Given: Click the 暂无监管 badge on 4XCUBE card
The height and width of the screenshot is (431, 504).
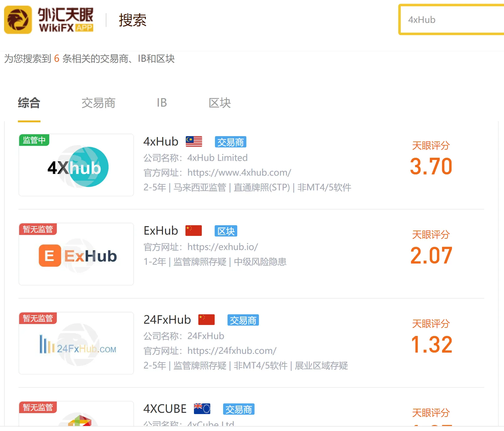Looking at the screenshot, I should tap(38, 407).
